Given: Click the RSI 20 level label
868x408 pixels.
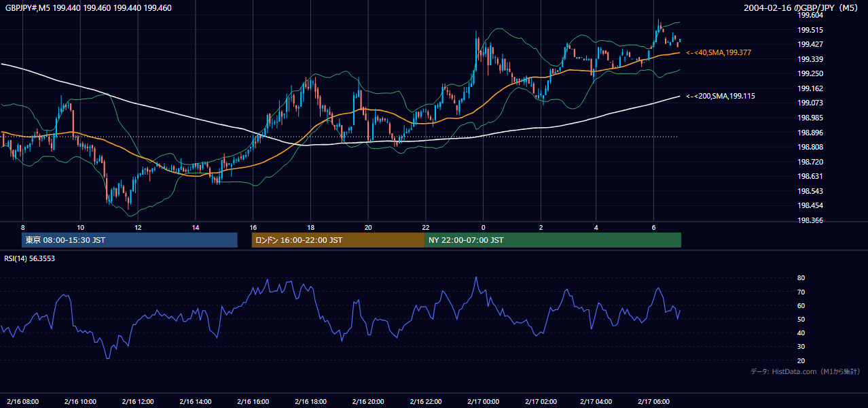Looking at the screenshot, I should (x=801, y=360).
